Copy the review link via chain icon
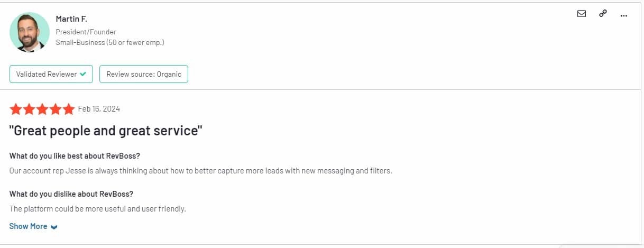644x248 pixels. (603, 14)
